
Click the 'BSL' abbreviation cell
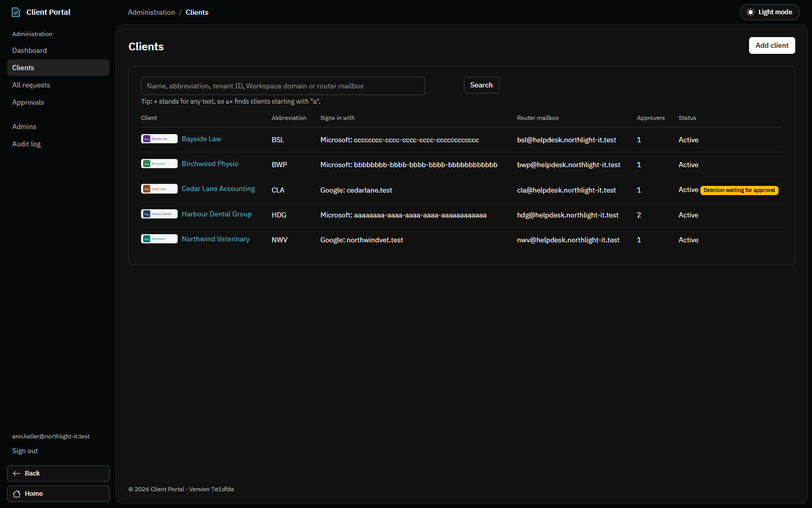coord(278,140)
